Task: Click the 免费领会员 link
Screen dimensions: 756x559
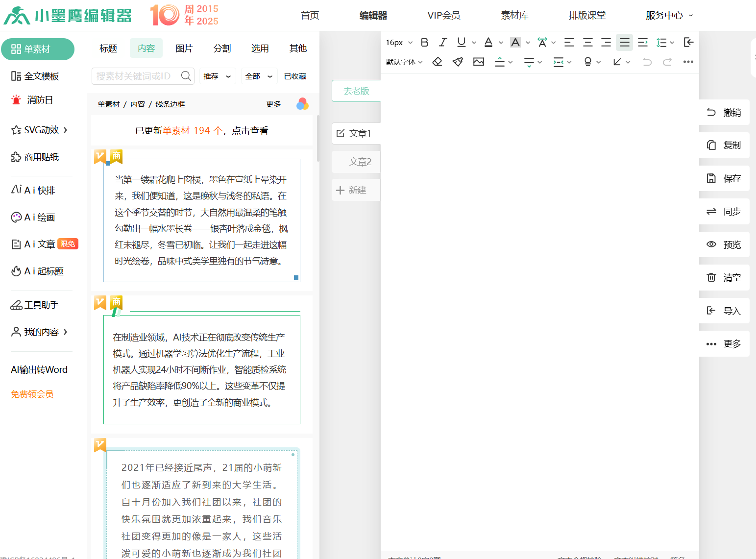Action: point(32,394)
